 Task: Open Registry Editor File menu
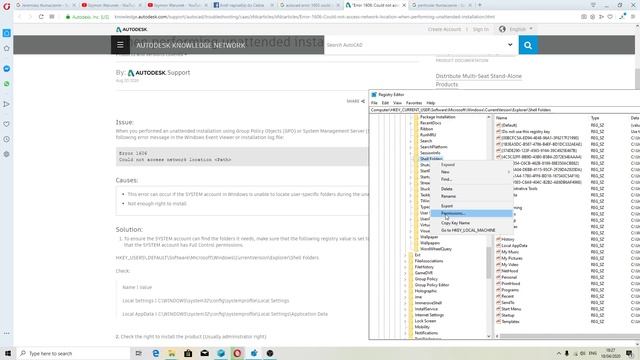pyautogui.click(x=374, y=103)
